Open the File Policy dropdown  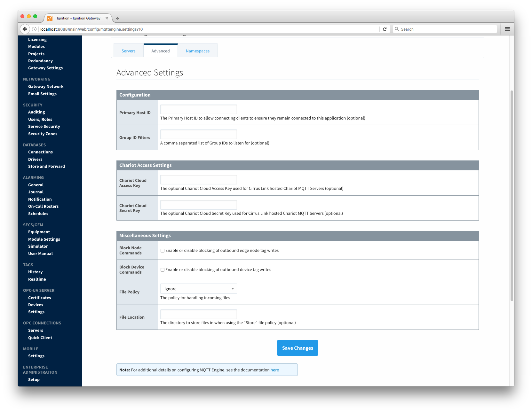point(198,289)
